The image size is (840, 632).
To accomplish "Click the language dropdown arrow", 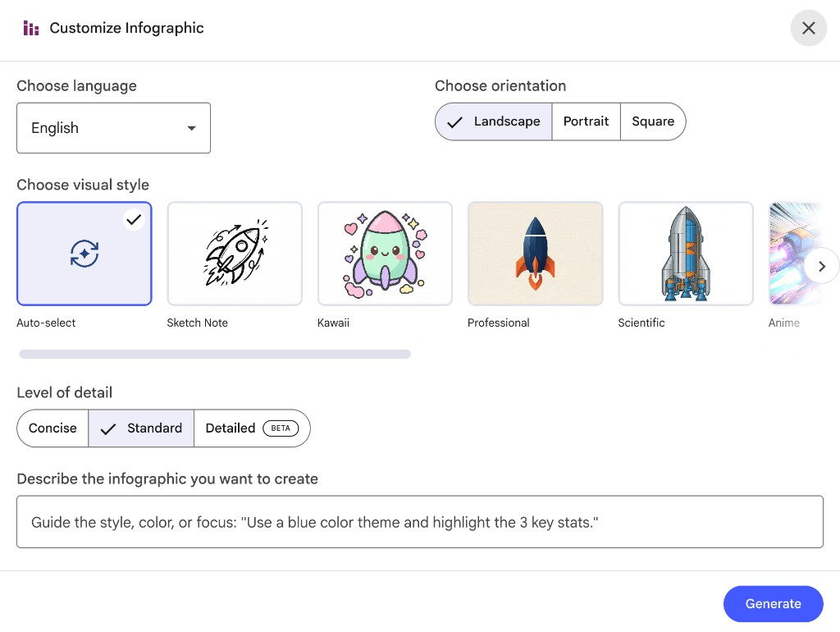I will coord(191,128).
